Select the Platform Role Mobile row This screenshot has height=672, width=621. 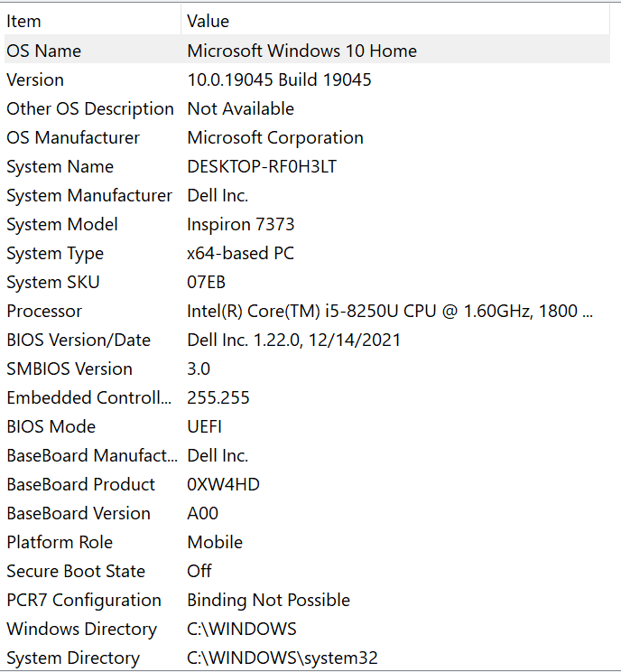click(307, 542)
